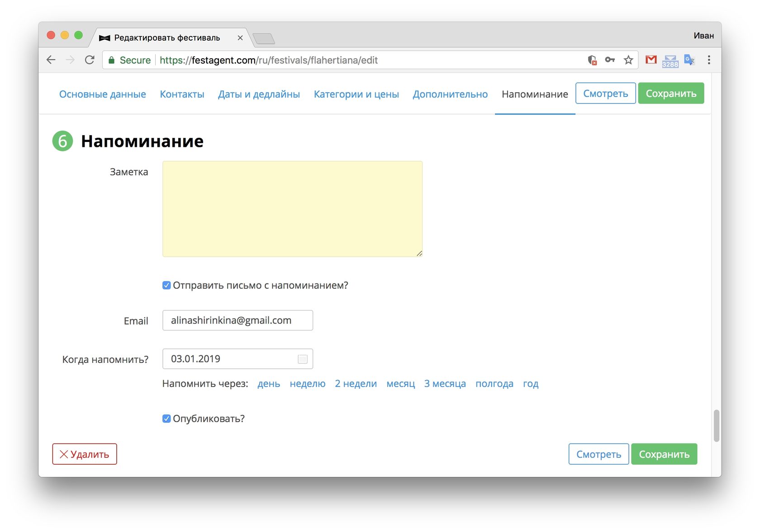760x532 pixels.
Task: Close the Редактировать фестиваль tab
Action: click(240, 38)
